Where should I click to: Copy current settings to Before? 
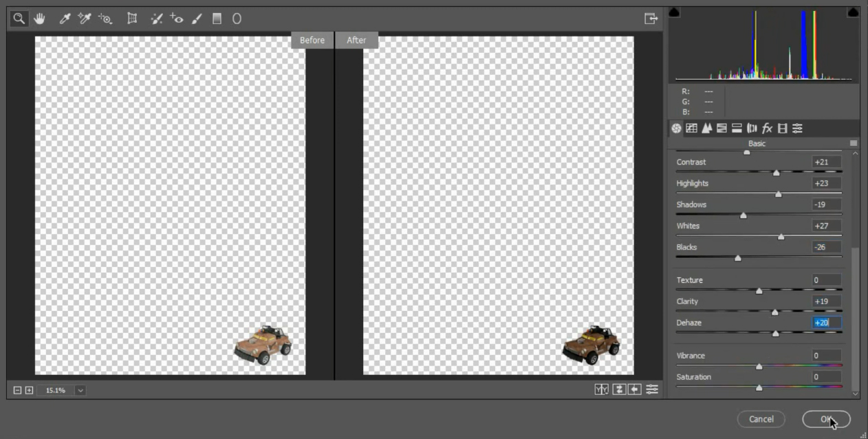[634, 389]
